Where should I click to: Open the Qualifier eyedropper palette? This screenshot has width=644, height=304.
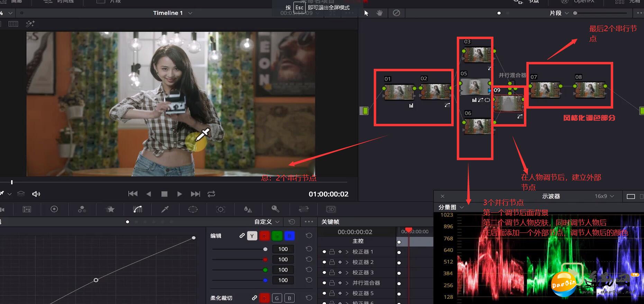point(165,209)
